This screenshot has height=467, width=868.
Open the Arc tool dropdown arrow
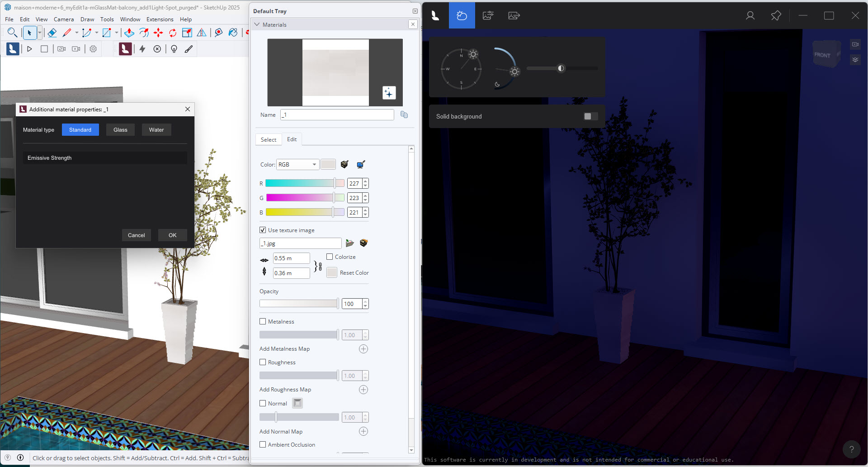[x=96, y=33]
